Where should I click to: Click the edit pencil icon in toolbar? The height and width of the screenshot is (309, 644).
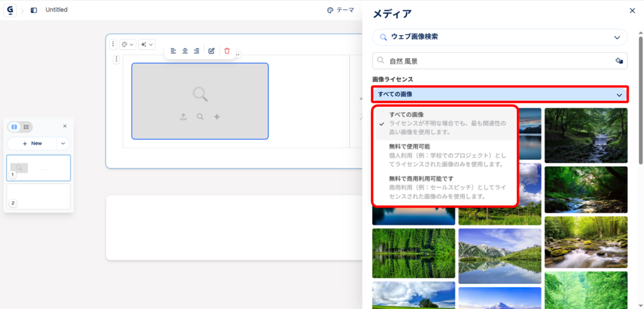tap(211, 51)
